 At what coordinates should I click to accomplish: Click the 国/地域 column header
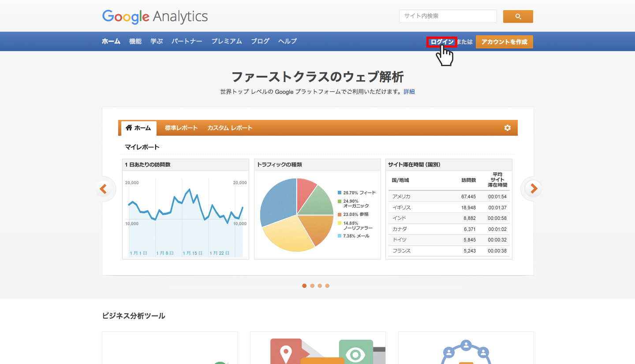pyautogui.click(x=400, y=180)
